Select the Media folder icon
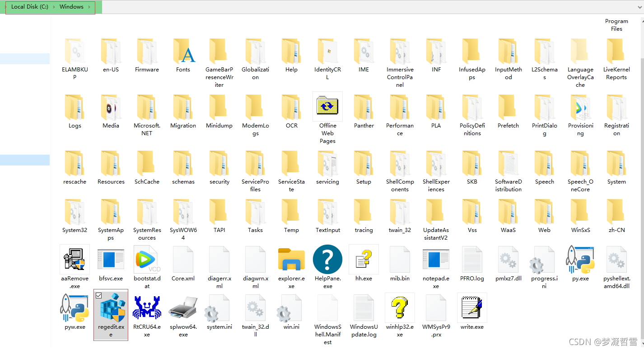Viewport: 644px width, 350px height. 111,107
